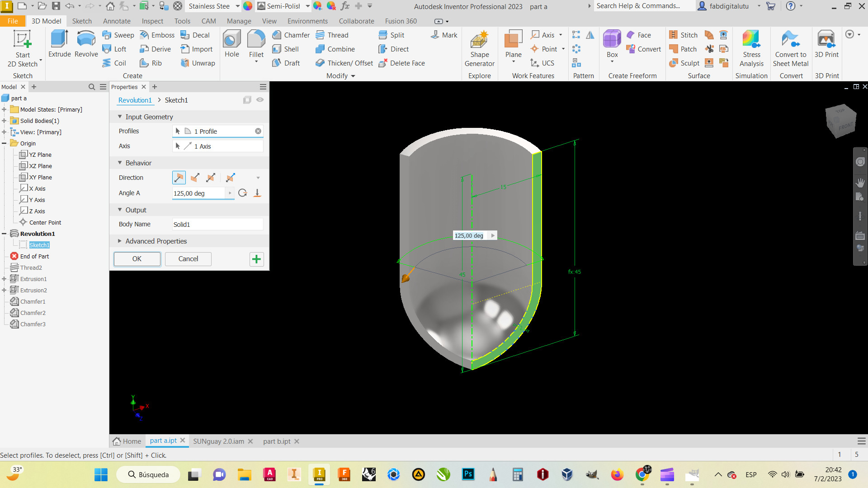Apply the Chamfer tool
The width and height of the screenshot is (868, 488).
click(x=291, y=35)
